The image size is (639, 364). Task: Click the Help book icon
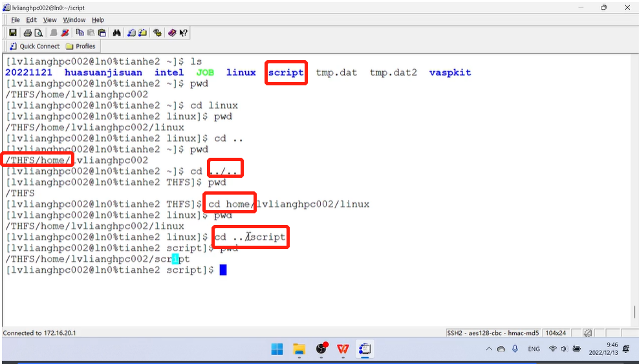point(172,32)
